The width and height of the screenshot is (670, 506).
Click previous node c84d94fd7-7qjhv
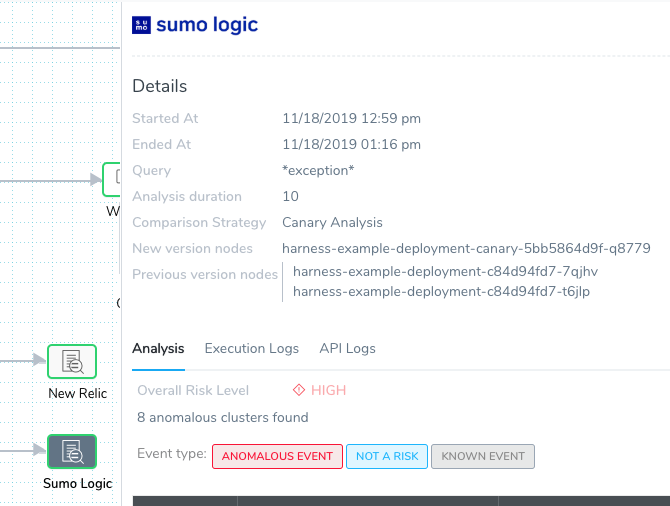pyautogui.click(x=445, y=271)
